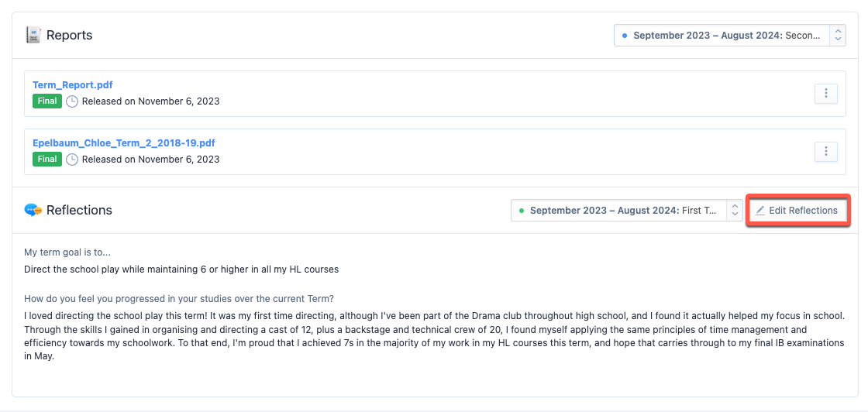Click the Edit Reflections button
This screenshot has height=412, width=868.
[797, 210]
